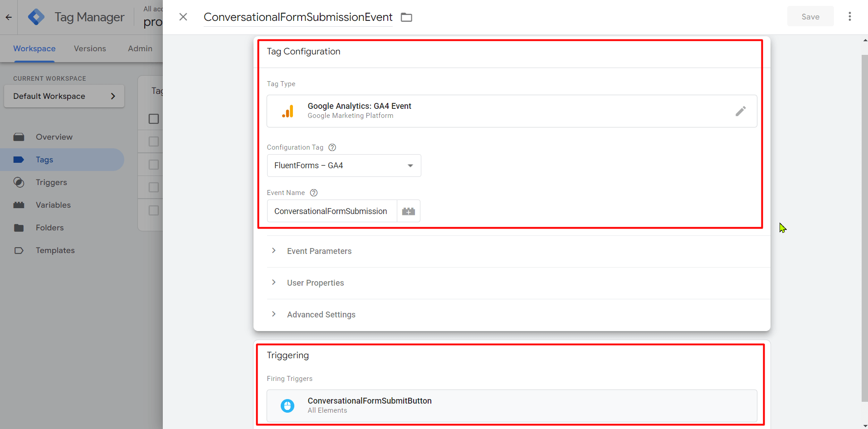This screenshot has height=429, width=868.
Task: Select the Google Analytics: GA4 Event tag type
Action: pos(512,111)
